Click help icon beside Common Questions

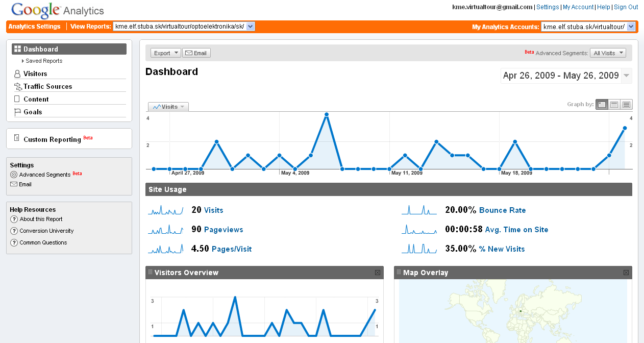coord(14,243)
